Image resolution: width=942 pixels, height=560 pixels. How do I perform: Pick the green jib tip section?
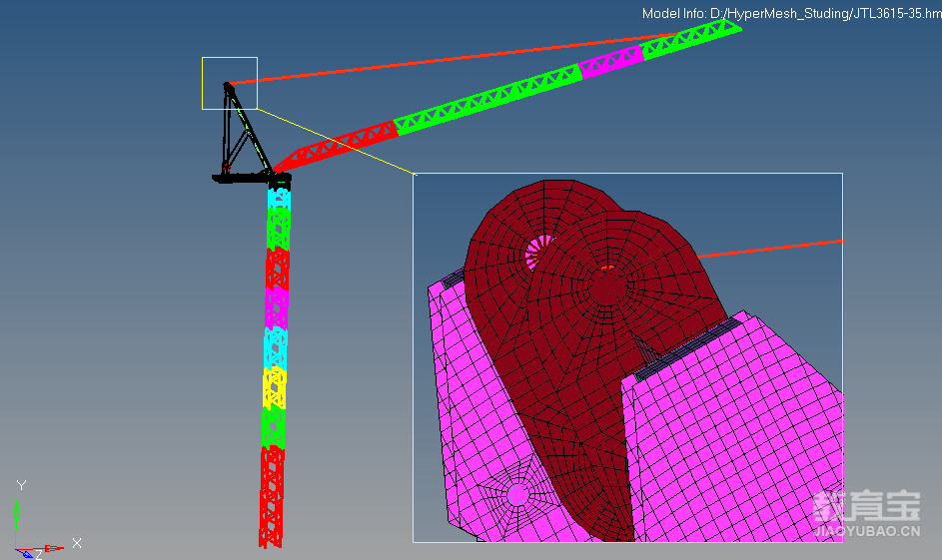[693, 38]
